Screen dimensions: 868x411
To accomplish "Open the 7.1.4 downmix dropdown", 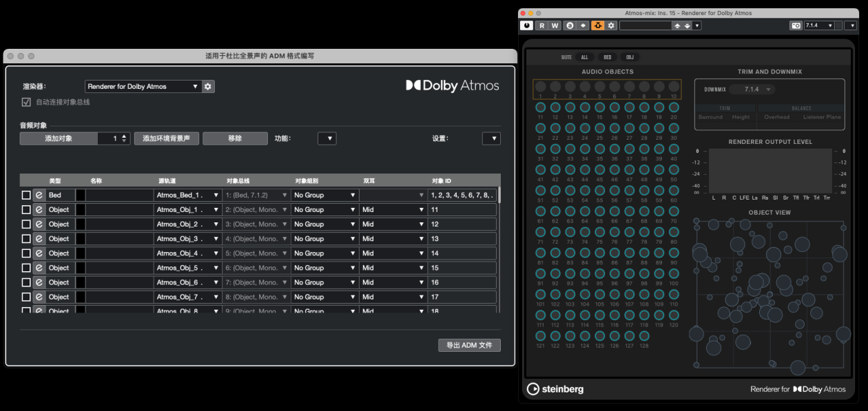I will tap(752, 89).
